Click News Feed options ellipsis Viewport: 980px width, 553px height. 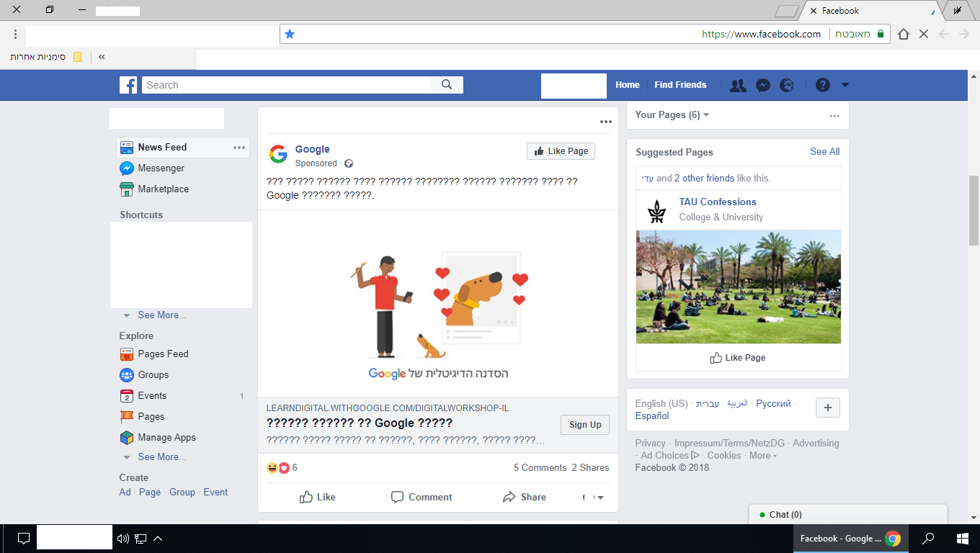239,148
